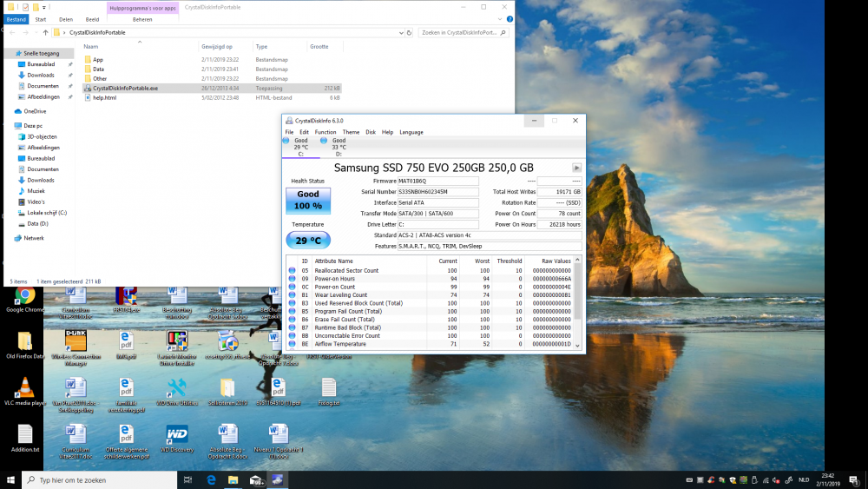Open the Data folder
The height and width of the screenshot is (489, 868).
coord(98,69)
